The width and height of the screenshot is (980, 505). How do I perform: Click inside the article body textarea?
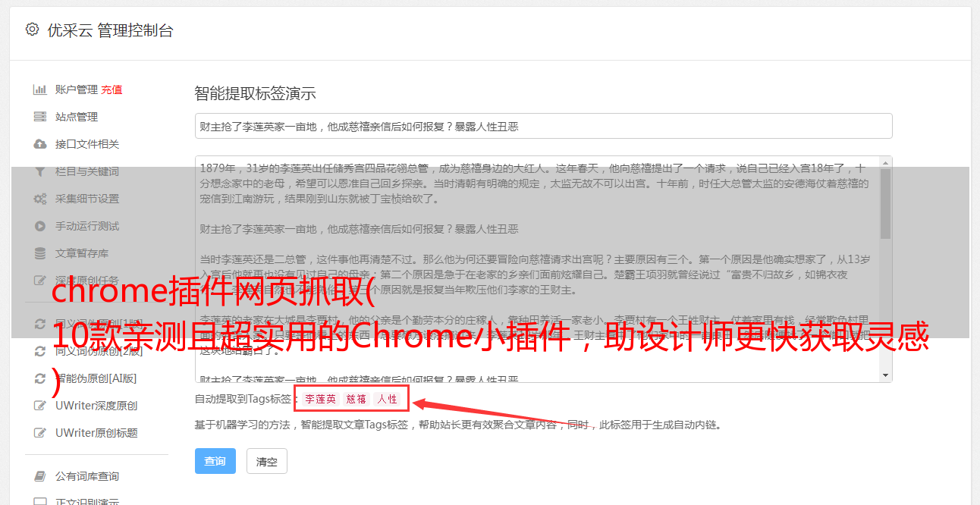[537, 269]
